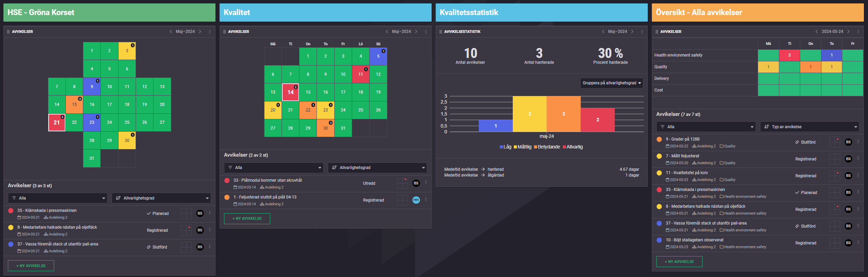Expand Allvarlighetsgrad sort dropdown in Kvalitet
Screen dimensions: 868x277
tap(377, 168)
